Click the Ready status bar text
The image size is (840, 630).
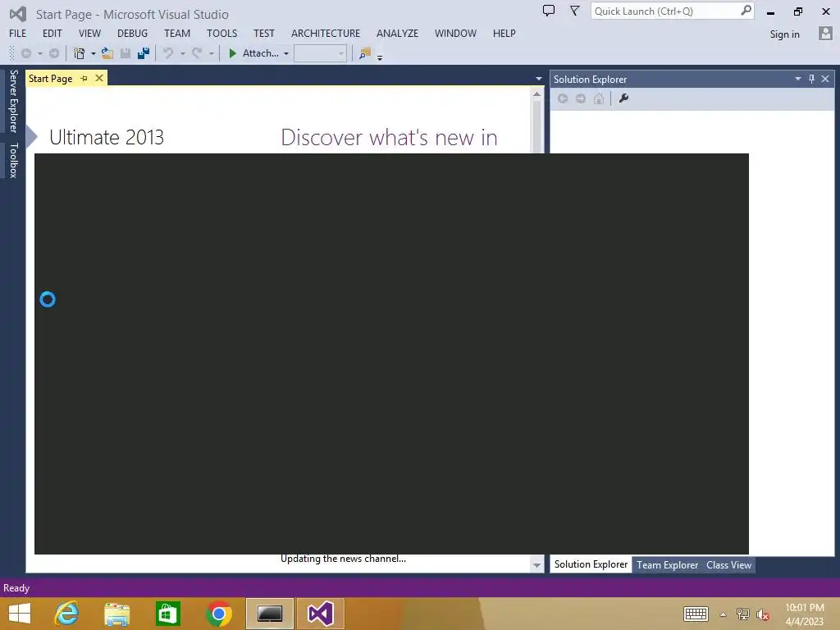[x=16, y=588]
